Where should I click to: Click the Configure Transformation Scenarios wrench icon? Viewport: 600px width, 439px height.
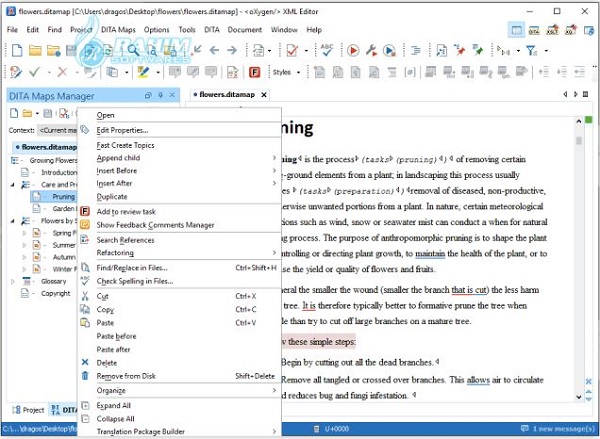pyautogui.click(x=371, y=50)
